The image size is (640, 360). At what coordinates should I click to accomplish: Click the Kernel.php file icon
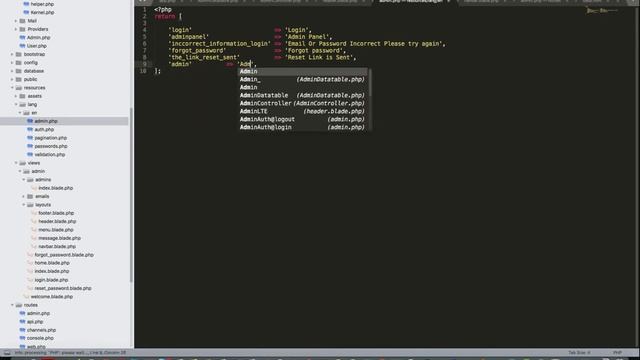(26, 12)
